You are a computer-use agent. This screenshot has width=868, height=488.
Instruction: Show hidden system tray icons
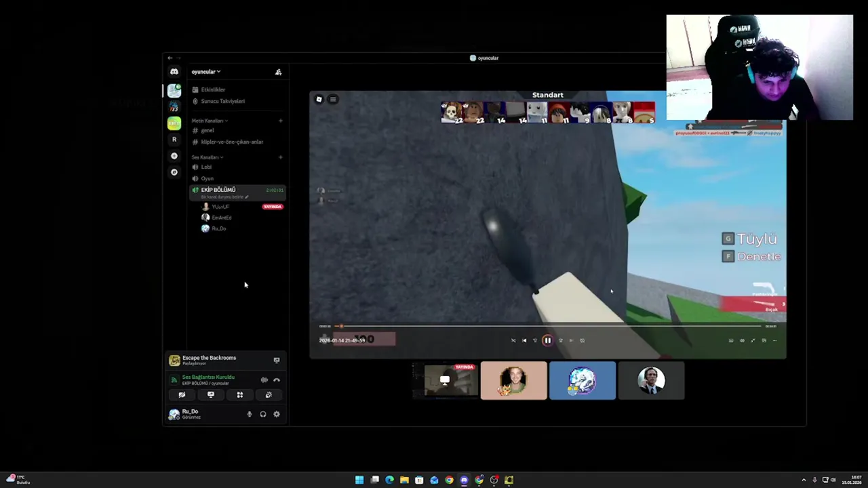click(804, 480)
